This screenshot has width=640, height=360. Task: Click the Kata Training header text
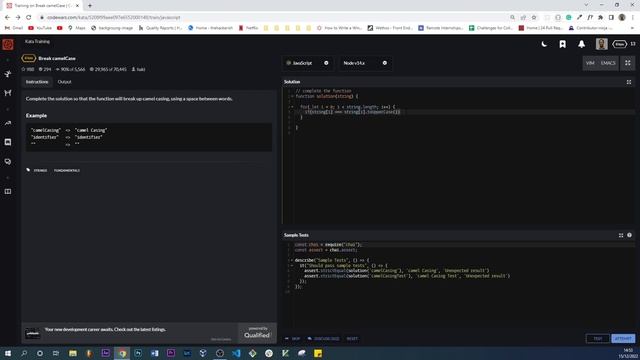(x=37, y=42)
